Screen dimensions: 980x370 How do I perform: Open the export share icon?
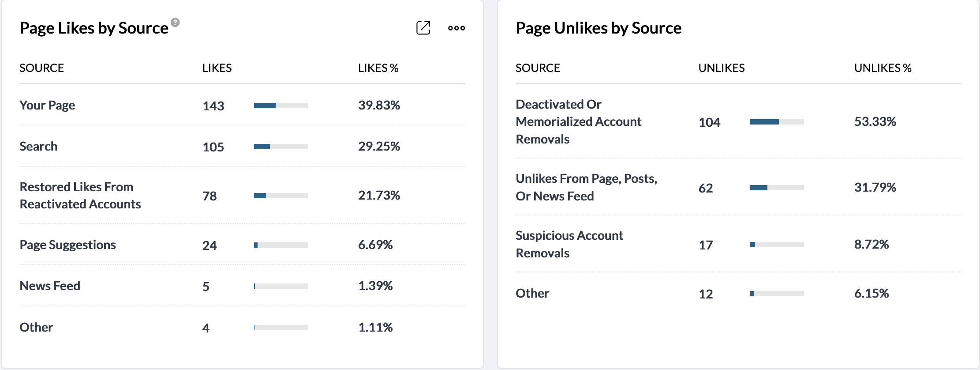point(423,28)
